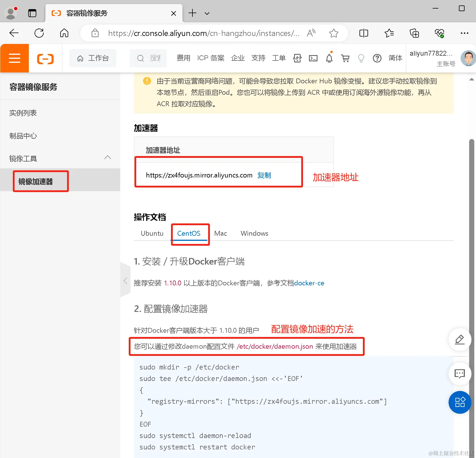Image resolution: width=476 pixels, height=458 pixels.
Task: Click the address bar URL
Action: [x=204, y=33]
